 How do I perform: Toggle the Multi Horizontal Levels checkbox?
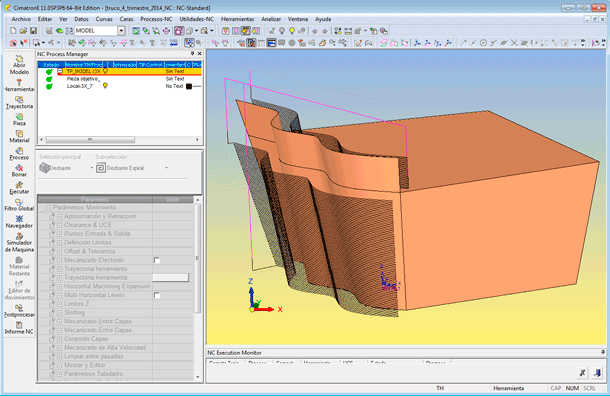(x=157, y=295)
